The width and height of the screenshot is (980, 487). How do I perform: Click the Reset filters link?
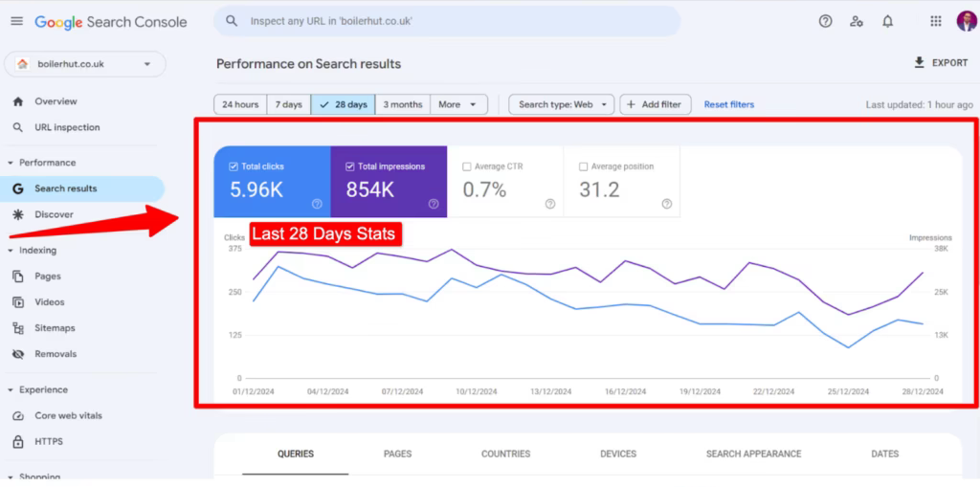pos(728,104)
